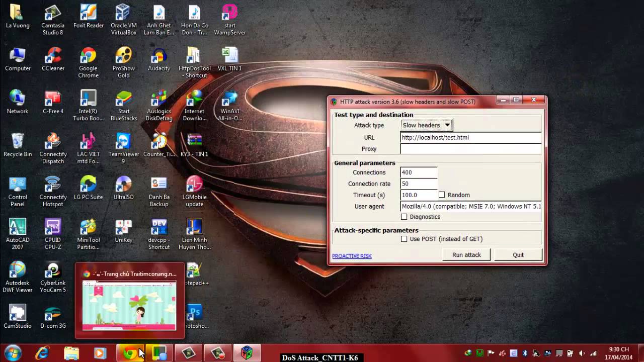Select the Connectify Dispatch icon
The width and height of the screenshot is (644, 362).
coord(53,149)
